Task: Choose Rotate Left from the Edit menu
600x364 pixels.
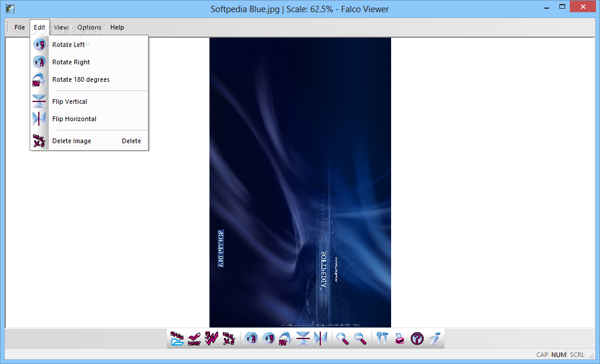Action: [89, 45]
